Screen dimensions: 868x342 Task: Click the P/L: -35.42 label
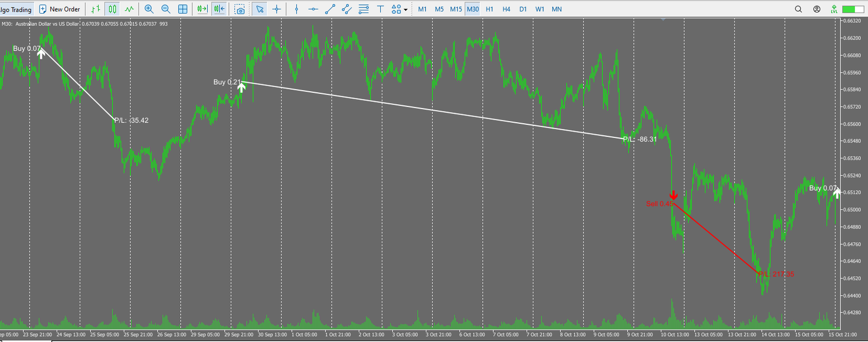(x=131, y=121)
